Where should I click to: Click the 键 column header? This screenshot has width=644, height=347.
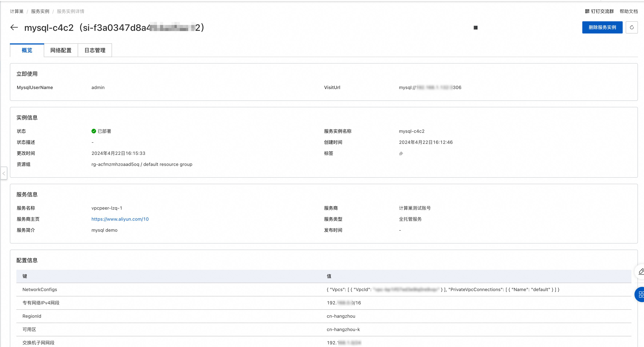25,276
